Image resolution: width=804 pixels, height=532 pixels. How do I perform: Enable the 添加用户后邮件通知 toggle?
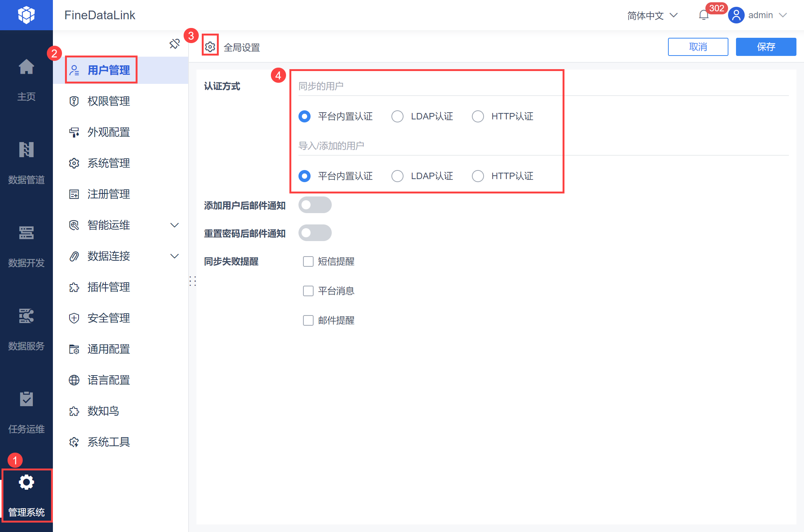(315, 205)
